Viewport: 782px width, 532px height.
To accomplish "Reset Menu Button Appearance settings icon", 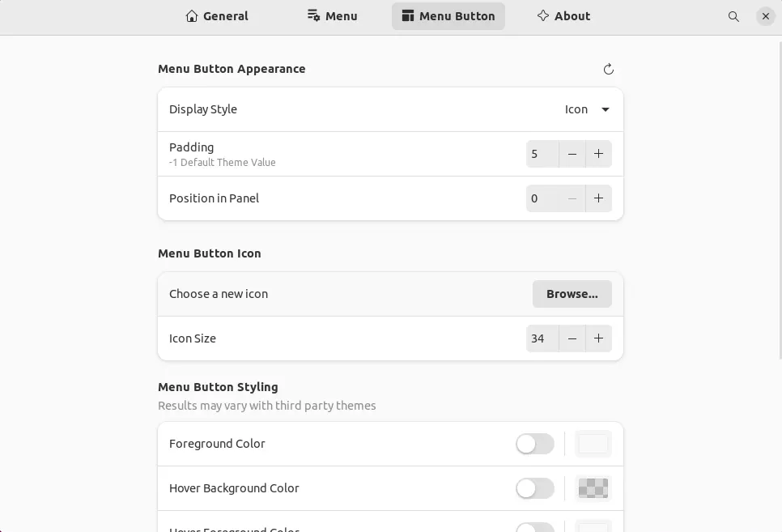I will pos(609,70).
